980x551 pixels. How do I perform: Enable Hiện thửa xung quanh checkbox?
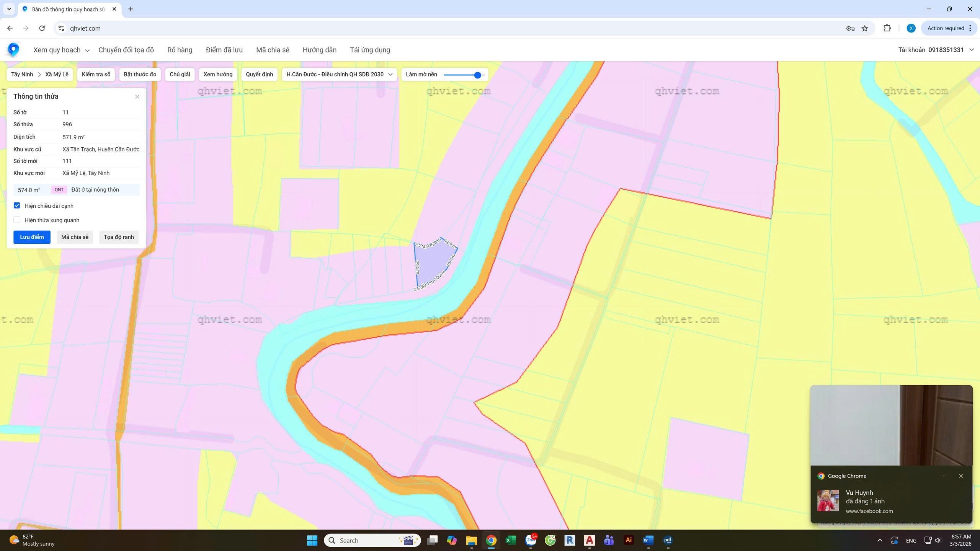[17, 220]
